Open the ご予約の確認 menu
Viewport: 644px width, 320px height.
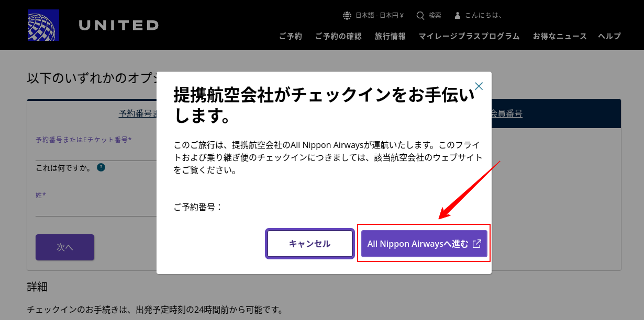click(x=338, y=36)
